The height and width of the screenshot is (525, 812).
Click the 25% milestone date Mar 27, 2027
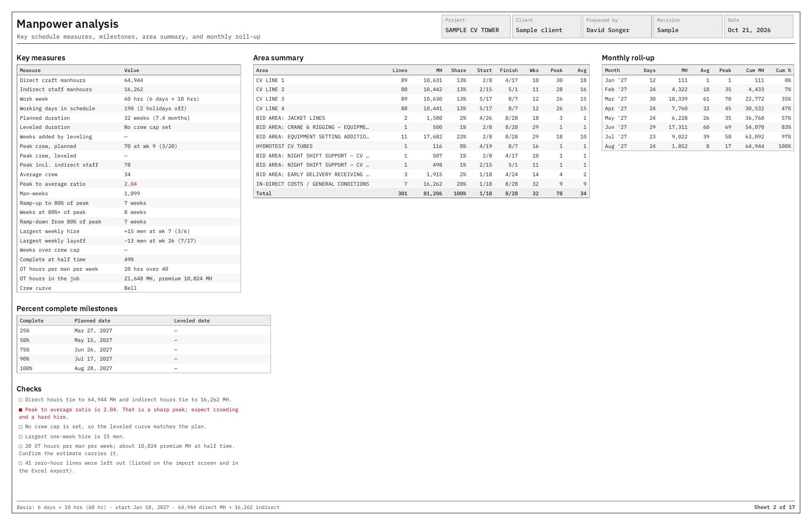(93, 331)
